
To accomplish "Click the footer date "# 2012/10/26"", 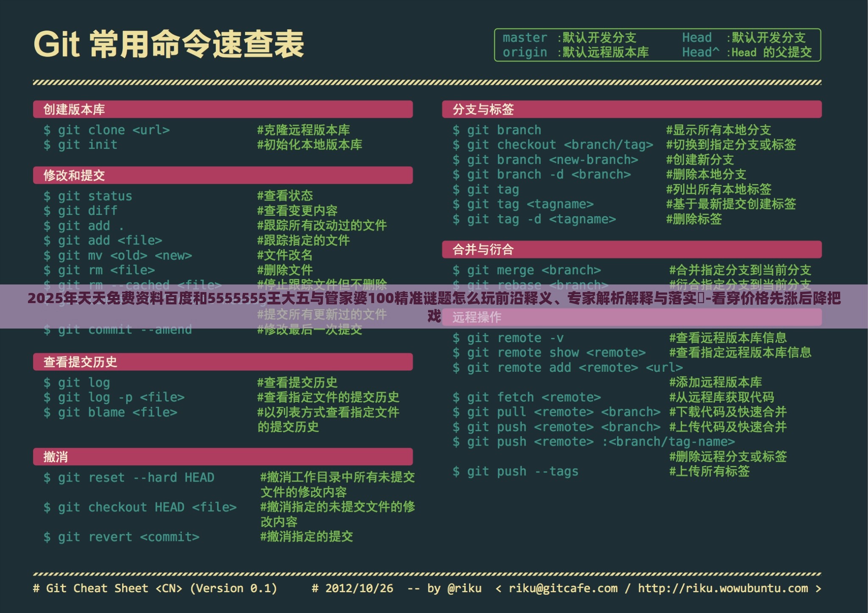I will 353,588.
